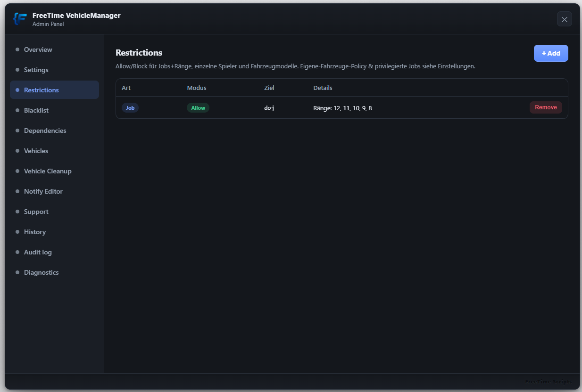Click the Restrictions page heading
The image size is (582, 392).
point(139,53)
